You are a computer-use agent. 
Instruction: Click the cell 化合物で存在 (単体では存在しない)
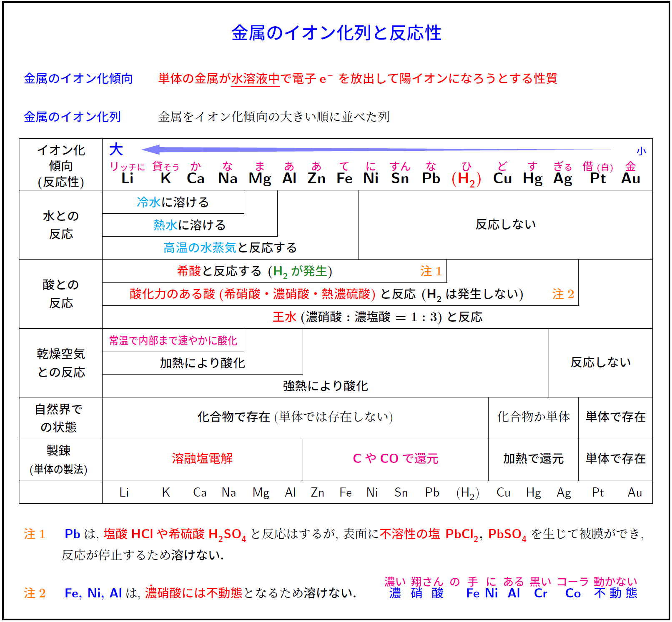click(295, 417)
